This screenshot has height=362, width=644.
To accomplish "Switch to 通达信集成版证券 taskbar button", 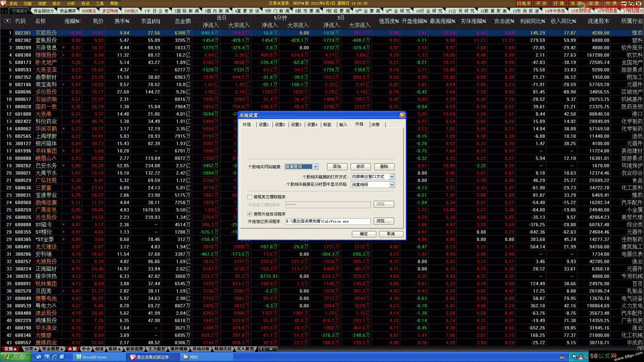I will (x=153, y=357).
